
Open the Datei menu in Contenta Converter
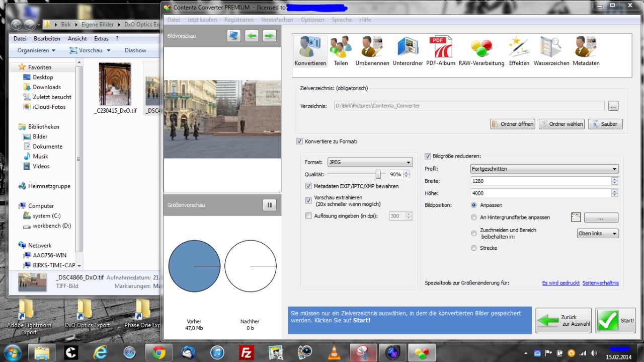pos(174,20)
